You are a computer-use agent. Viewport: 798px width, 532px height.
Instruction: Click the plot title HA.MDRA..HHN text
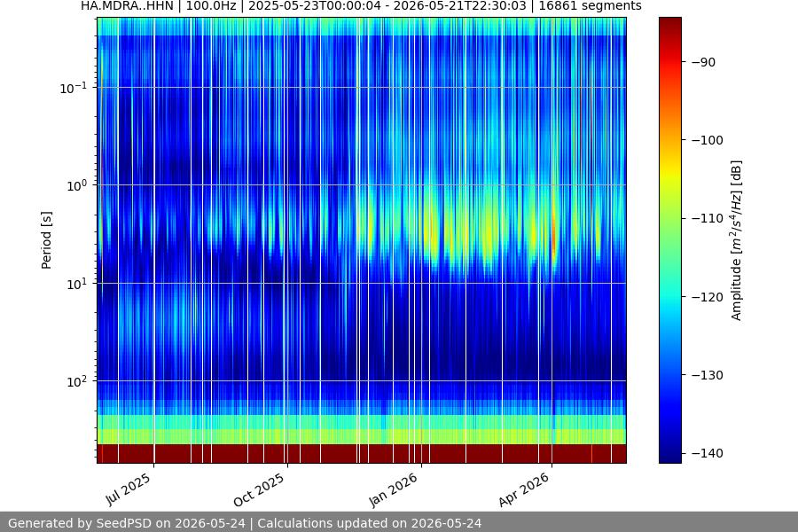click(x=127, y=6)
